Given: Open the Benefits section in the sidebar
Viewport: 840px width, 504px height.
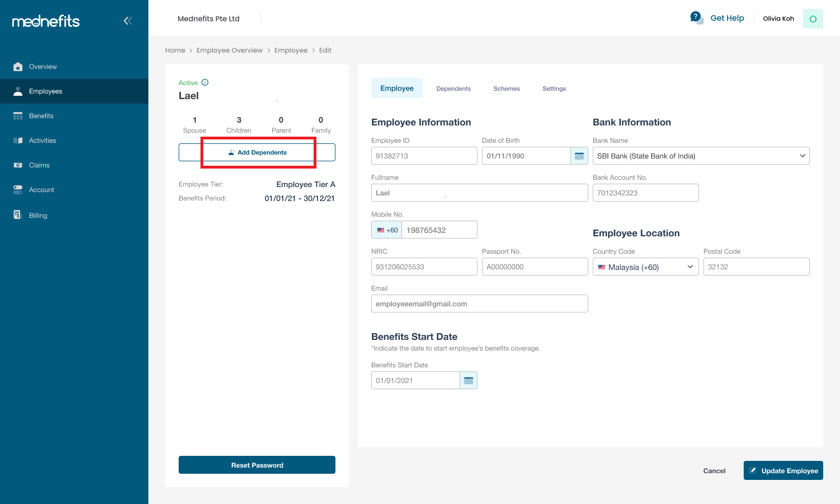Looking at the screenshot, I should pyautogui.click(x=42, y=116).
